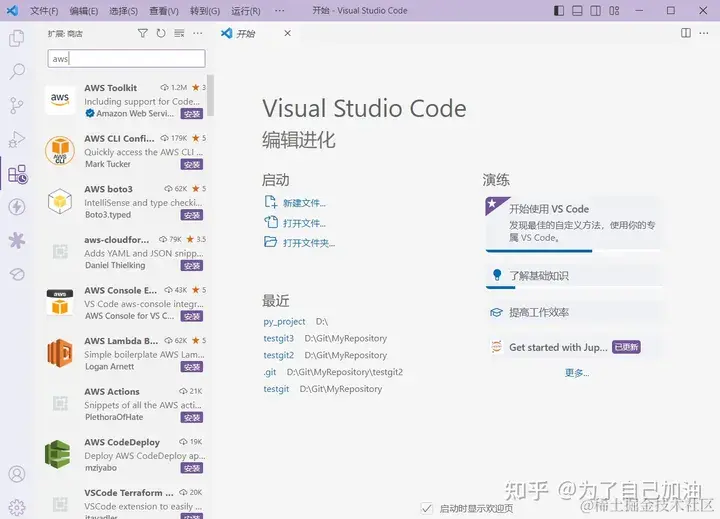Image resolution: width=720 pixels, height=519 pixels.
Task: Open 开始使用 VS Code walkthrough
Action: [573, 223]
